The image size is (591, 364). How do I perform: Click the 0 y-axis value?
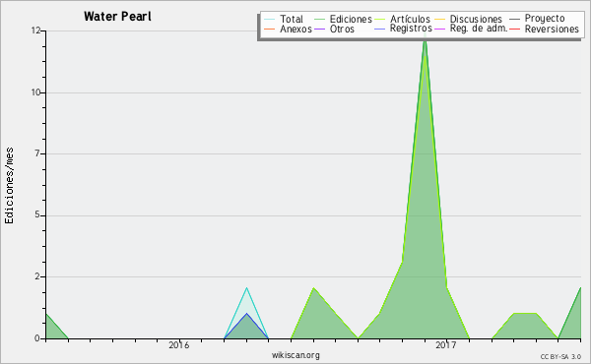[x=37, y=338]
